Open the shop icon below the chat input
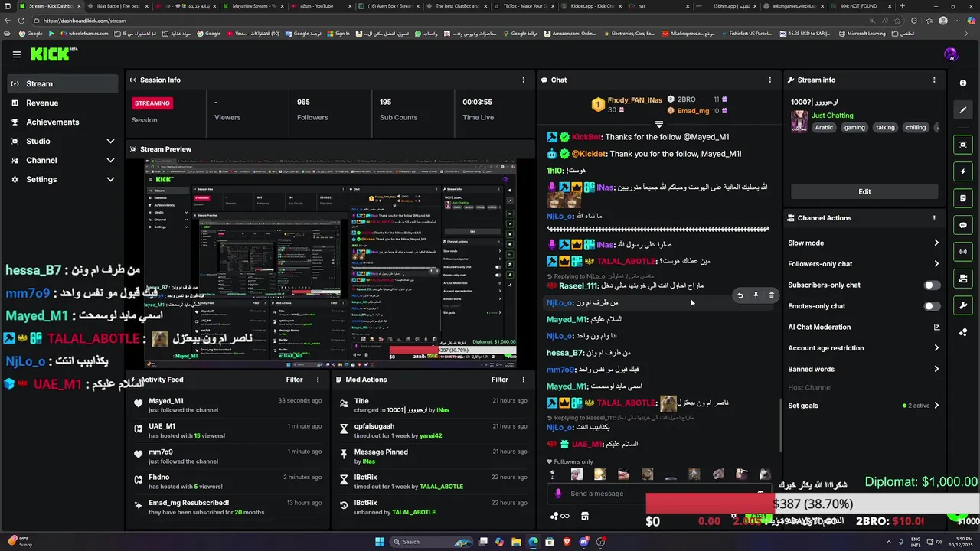Viewport: 980px width, 551px height. (x=585, y=516)
